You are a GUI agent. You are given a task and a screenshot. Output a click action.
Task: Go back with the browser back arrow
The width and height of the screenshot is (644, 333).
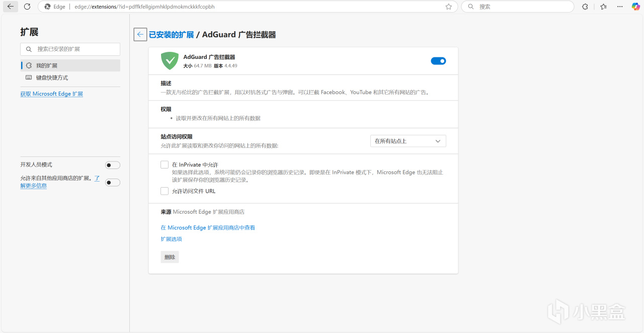pyautogui.click(x=11, y=7)
